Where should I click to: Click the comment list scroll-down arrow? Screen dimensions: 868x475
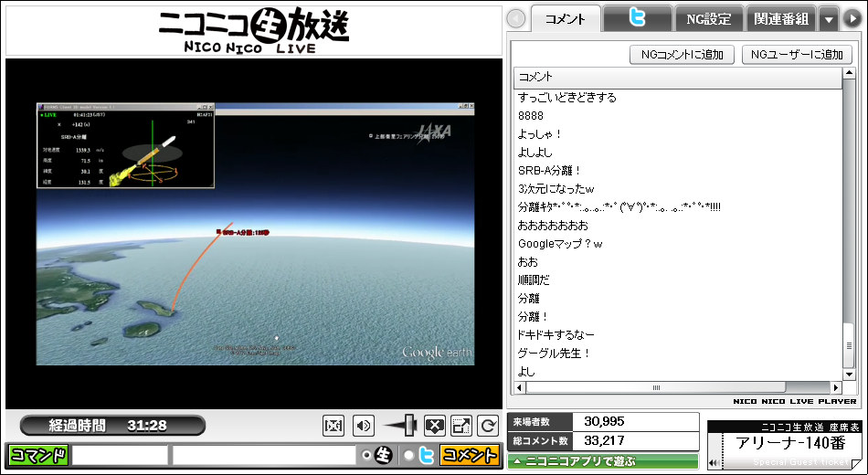(x=849, y=375)
